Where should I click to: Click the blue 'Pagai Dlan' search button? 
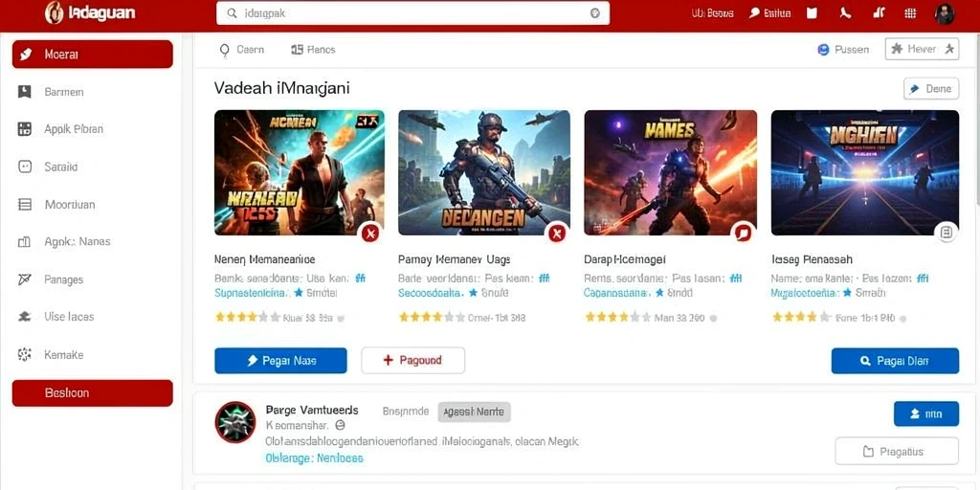point(895,361)
